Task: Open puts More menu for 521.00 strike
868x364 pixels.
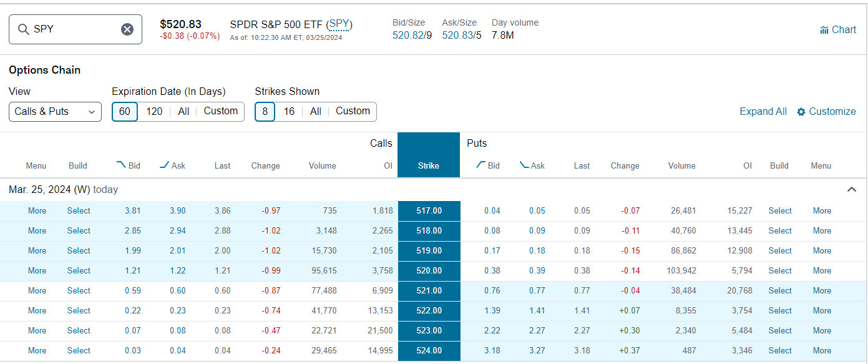Action: pyautogui.click(x=822, y=290)
